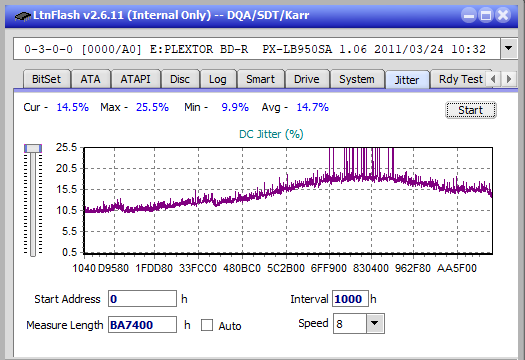The height and width of the screenshot is (360, 525).
Task: Click the Max value 25.5%
Action: pyautogui.click(x=152, y=107)
